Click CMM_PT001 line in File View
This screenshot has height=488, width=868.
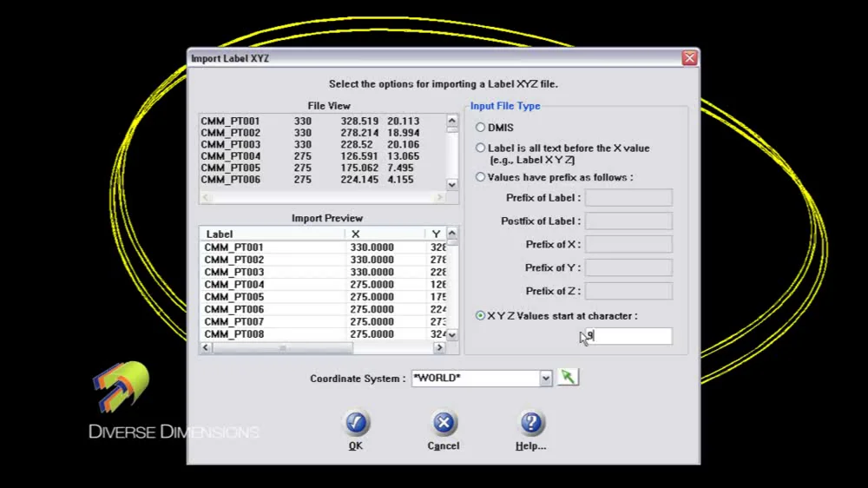(x=310, y=121)
